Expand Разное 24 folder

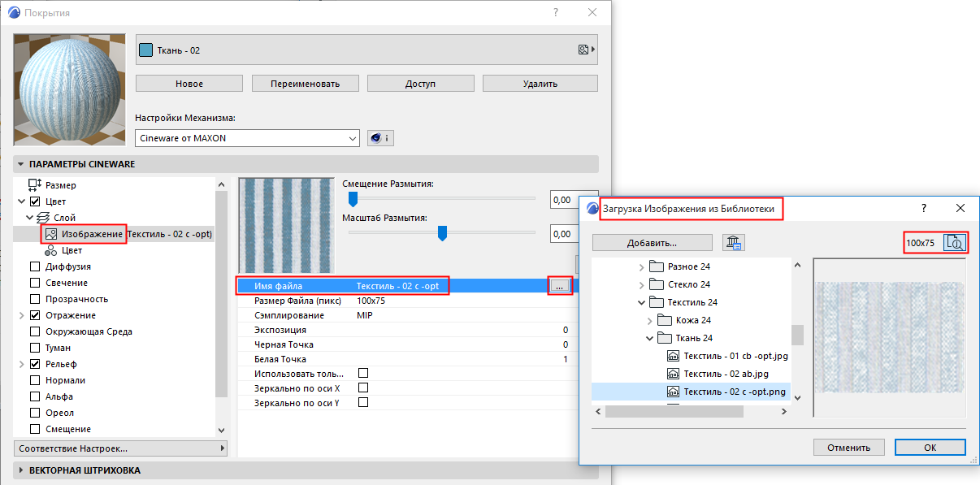click(640, 266)
